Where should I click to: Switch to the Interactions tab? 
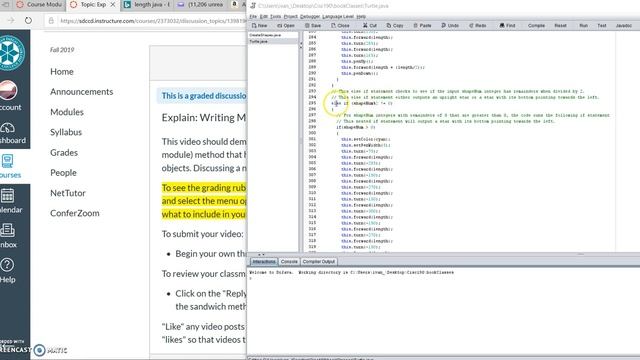tap(264, 262)
